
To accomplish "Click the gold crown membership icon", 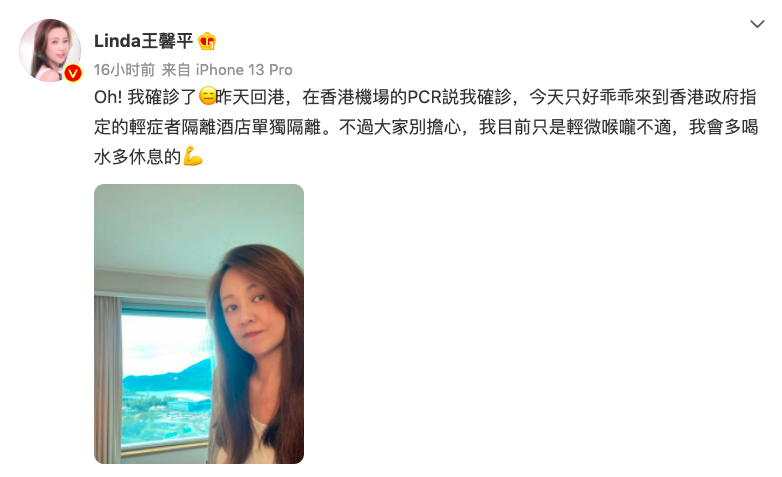I will point(207,41).
